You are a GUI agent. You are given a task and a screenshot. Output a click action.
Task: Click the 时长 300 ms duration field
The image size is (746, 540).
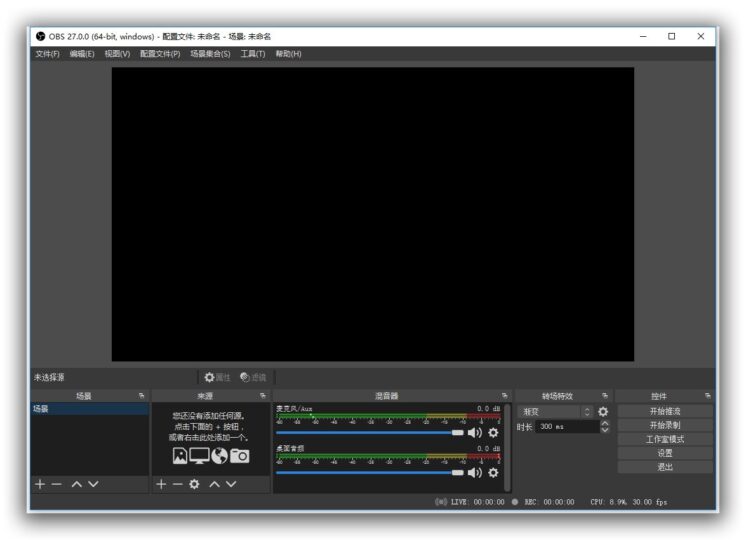(x=566, y=427)
